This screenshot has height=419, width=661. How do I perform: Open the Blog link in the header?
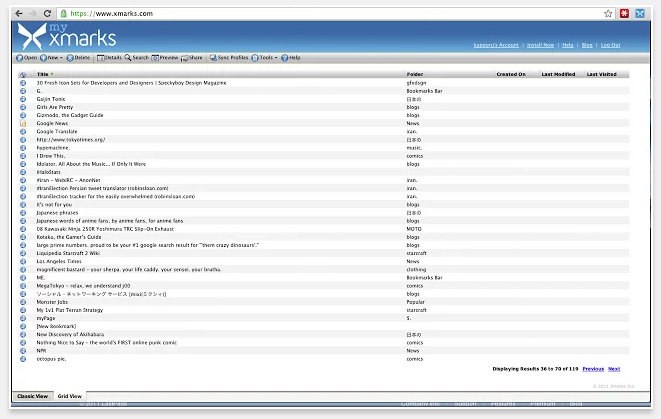pos(587,45)
